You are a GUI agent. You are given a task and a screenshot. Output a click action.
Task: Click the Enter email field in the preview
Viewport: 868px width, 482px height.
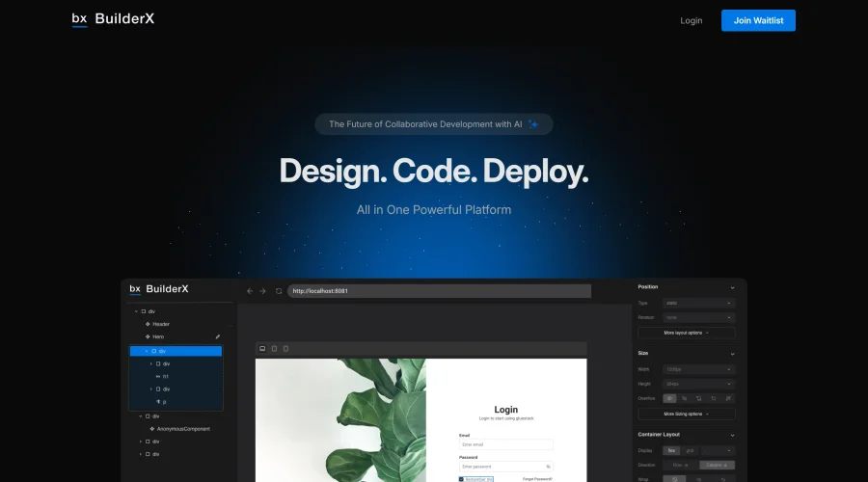(x=506, y=445)
